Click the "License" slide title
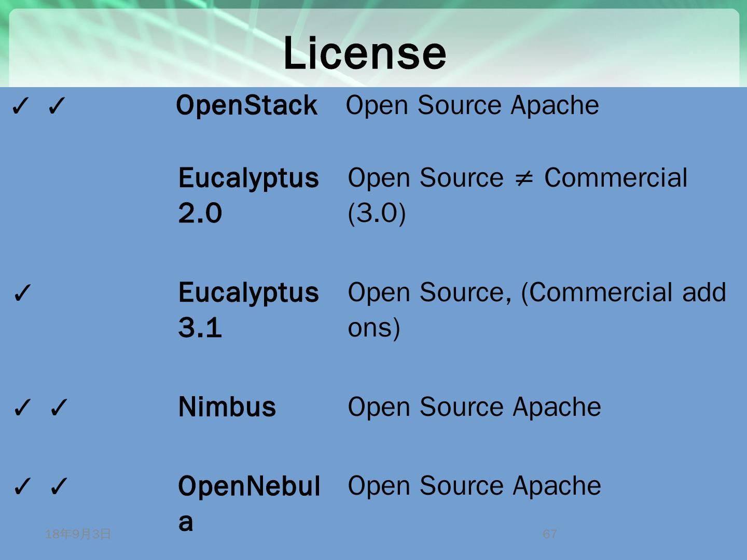Viewport: 747px width, 560px height. [x=364, y=53]
